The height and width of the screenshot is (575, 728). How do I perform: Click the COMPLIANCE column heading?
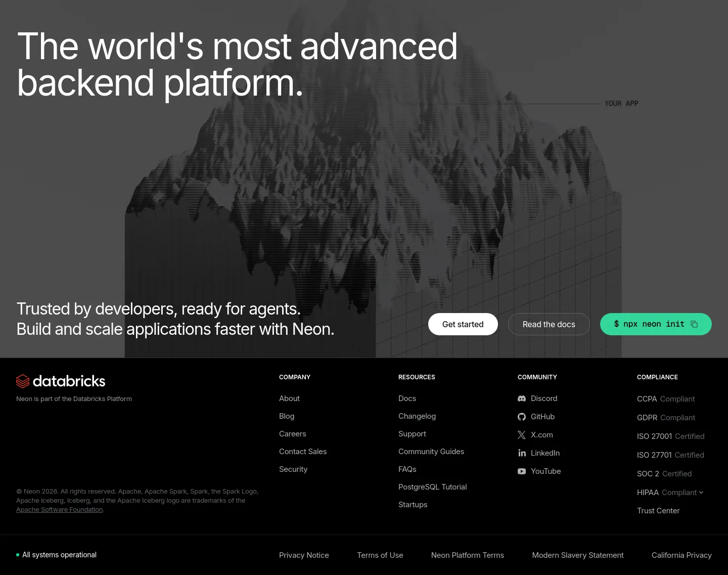click(x=657, y=377)
